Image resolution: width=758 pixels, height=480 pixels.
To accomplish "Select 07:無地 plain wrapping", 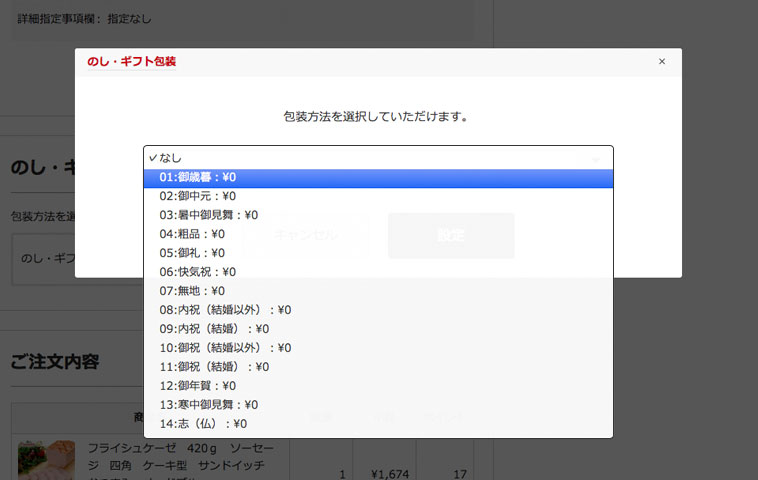I will pyautogui.click(x=192, y=291).
